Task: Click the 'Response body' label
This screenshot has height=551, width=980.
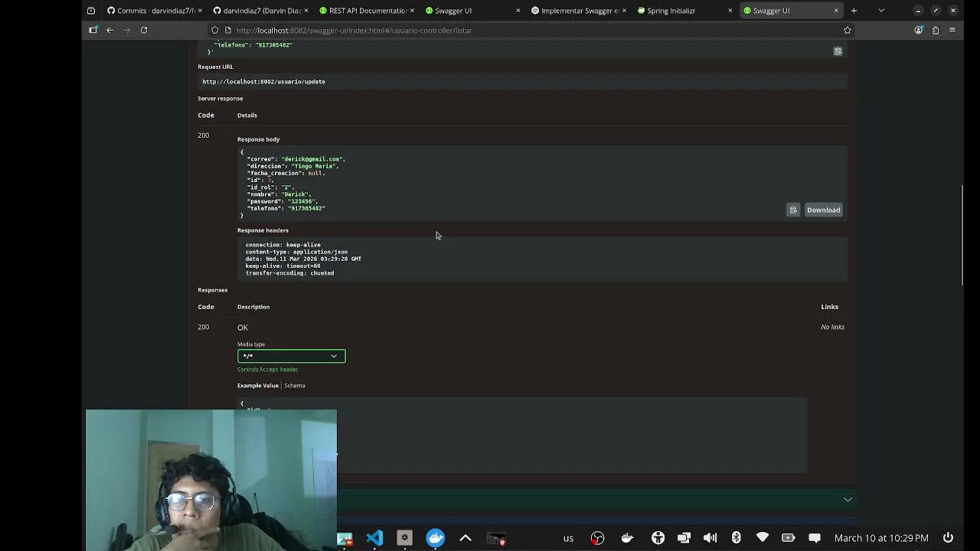Action: click(x=258, y=139)
